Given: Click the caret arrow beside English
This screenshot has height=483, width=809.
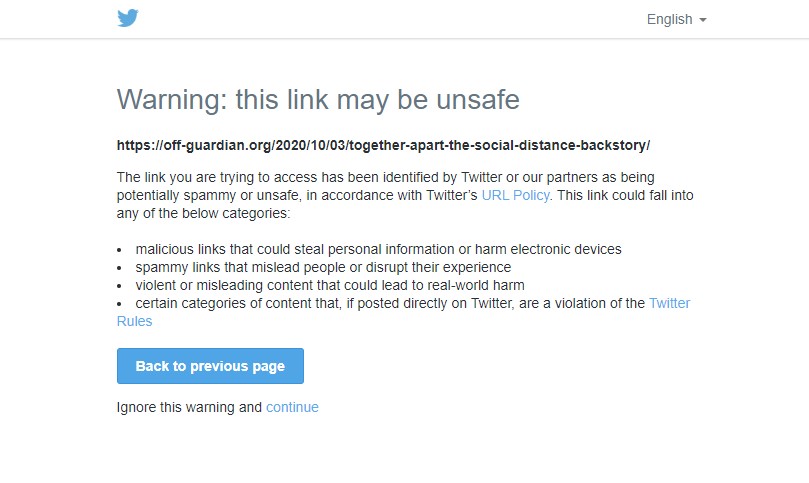Looking at the screenshot, I should click(x=702, y=20).
